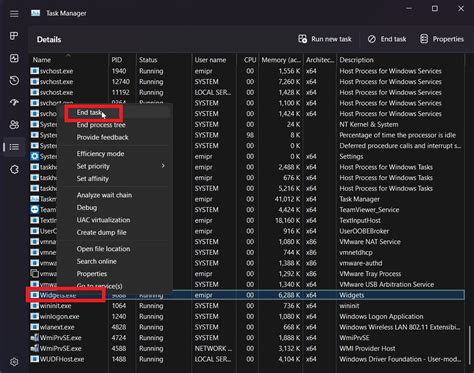Open App history sidebar icon
This screenshot has height=373, width=474.
point(14,80)
